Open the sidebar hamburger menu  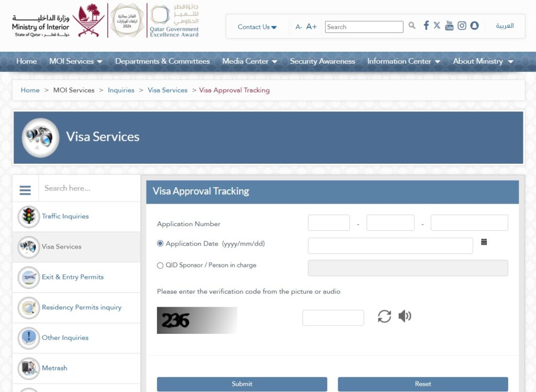25,190
